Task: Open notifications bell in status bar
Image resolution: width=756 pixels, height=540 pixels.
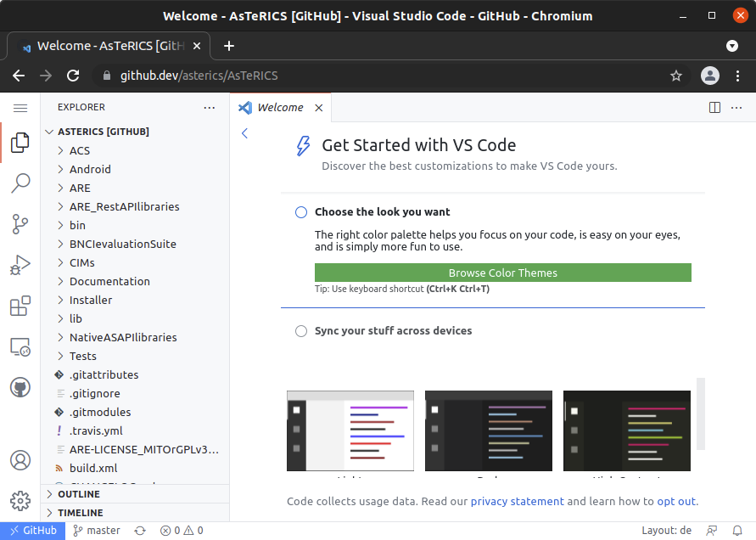Action: point(737,531)
